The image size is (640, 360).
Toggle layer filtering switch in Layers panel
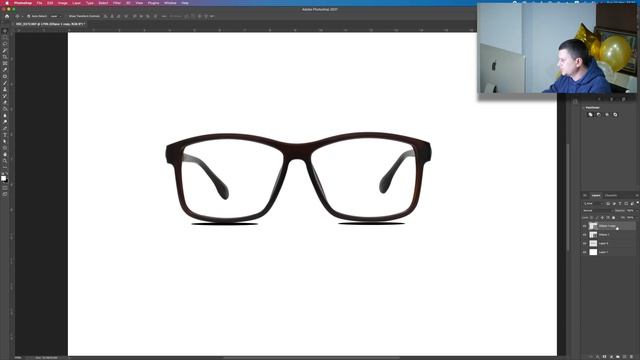coord(637,203)
